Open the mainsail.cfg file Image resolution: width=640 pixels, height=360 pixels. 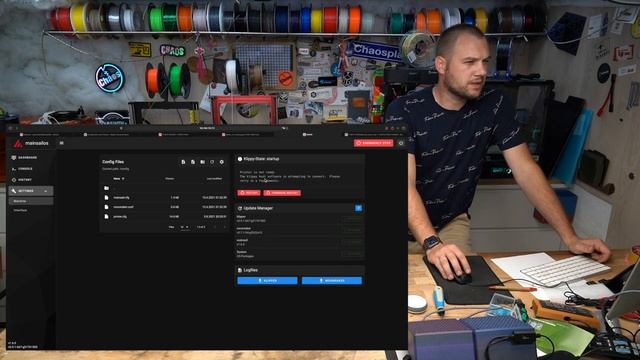[164, 198]
